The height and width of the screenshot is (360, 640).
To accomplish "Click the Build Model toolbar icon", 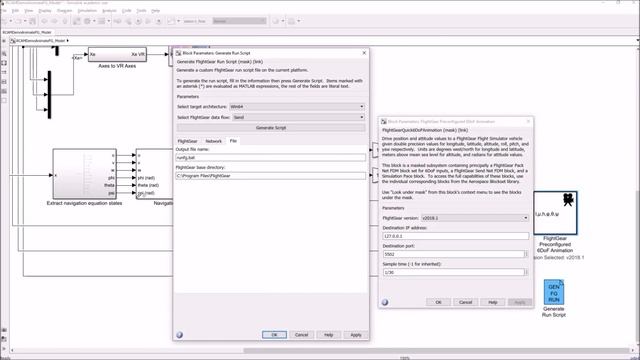I will click(x=291, y=21).
